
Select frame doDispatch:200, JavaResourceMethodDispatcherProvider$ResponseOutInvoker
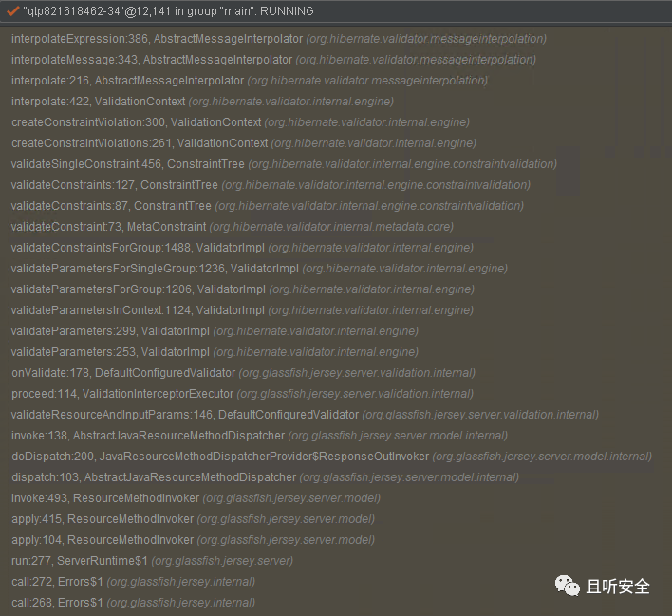pos(331,457)
